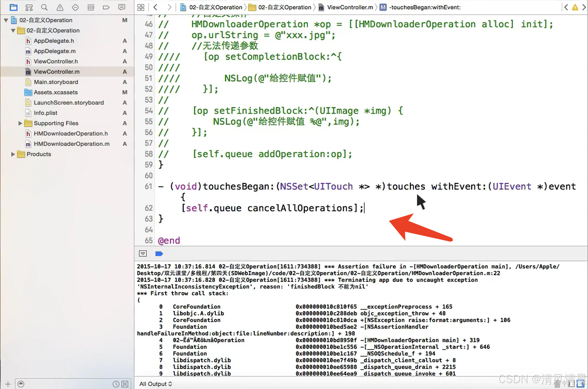Open the Test navigator diamond icon

point(75,7)
